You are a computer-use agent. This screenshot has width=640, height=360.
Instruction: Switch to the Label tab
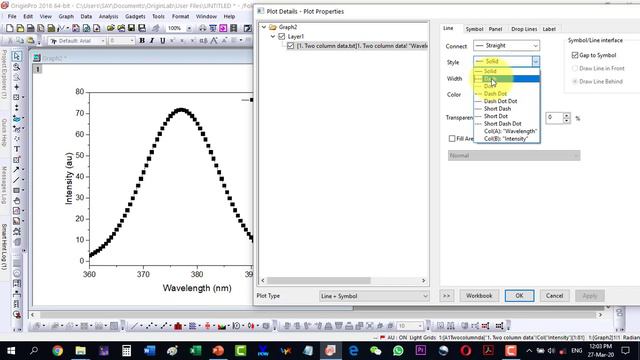(x=549, y=29)
